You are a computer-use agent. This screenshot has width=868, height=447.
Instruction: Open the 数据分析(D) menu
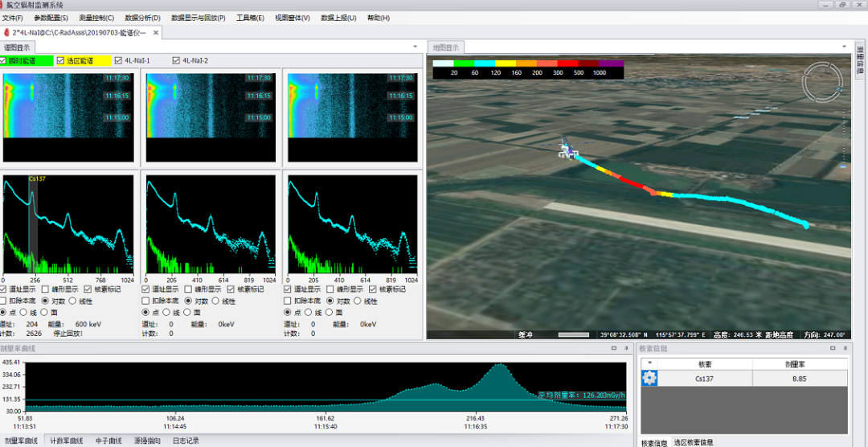(x=142, y=18)
